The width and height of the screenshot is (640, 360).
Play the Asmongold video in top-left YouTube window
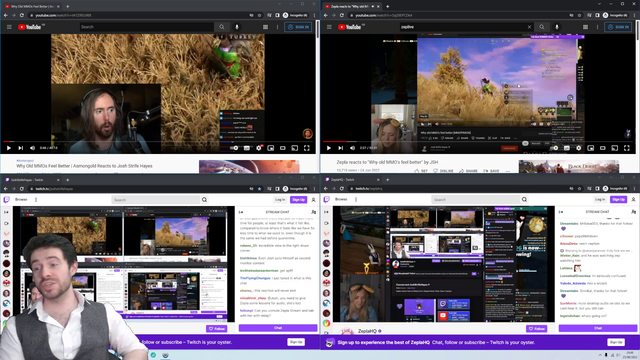[x=9, y=148]
